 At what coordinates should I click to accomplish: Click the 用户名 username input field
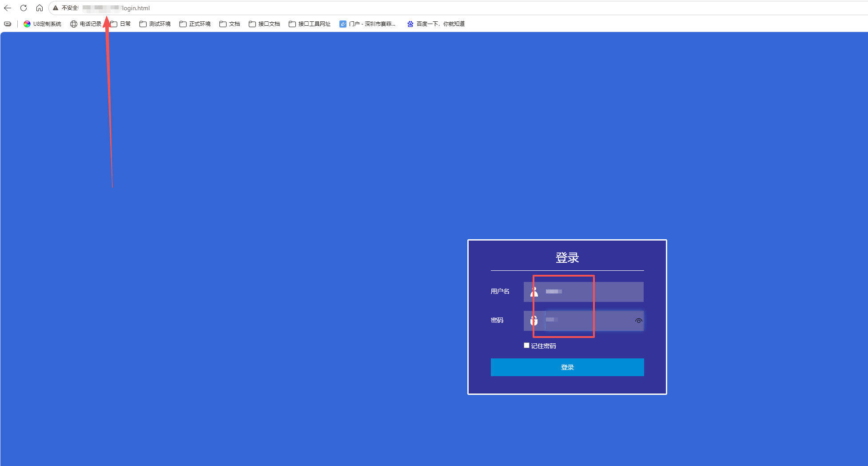point(584,292)
